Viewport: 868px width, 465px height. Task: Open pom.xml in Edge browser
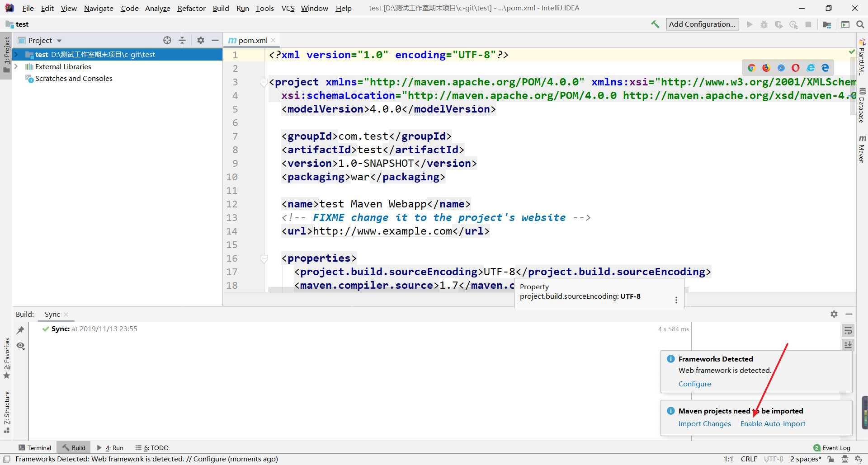[825, 68]
